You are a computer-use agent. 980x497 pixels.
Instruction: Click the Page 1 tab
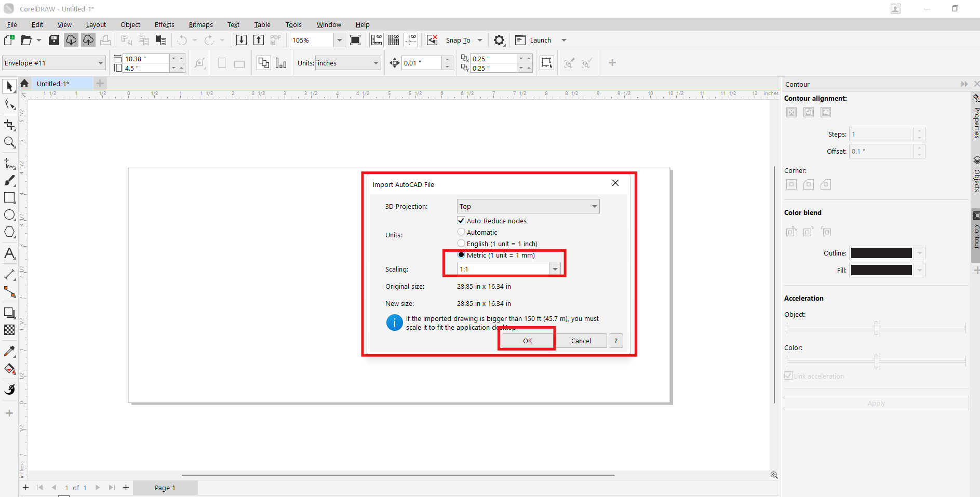point(165,488)
